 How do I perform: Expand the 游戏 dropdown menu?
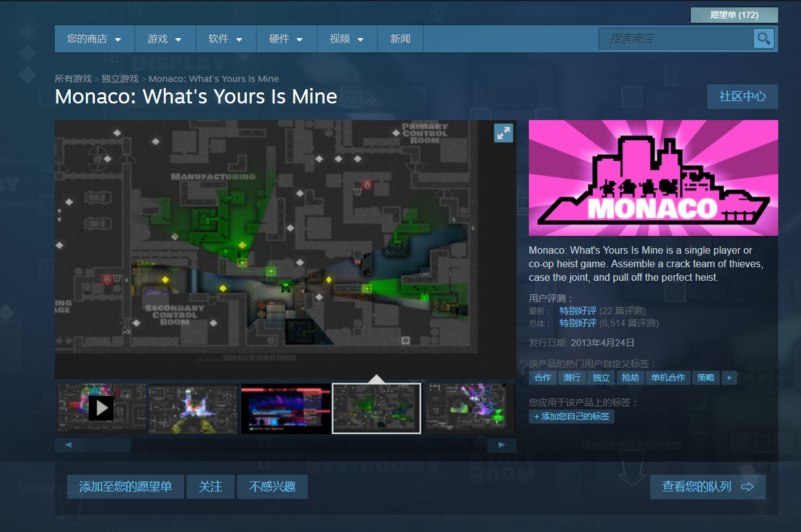pyautogui.click(x=164, y=39)
